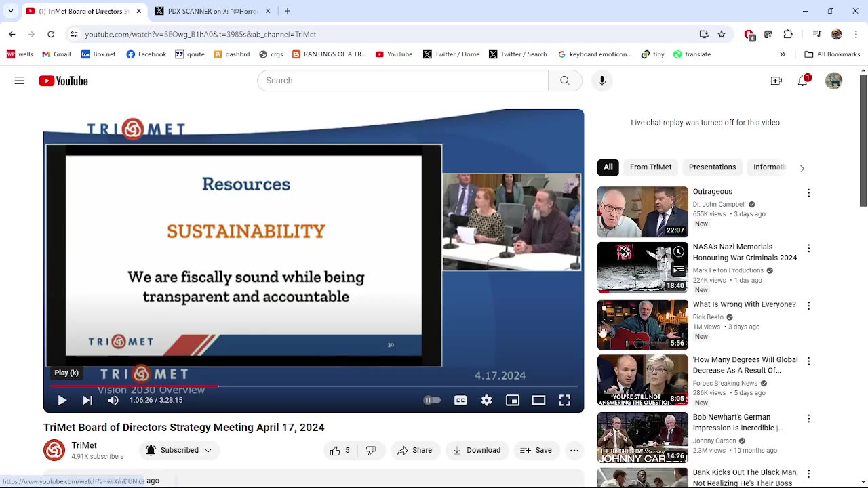Enable theater mode view

(x=538, y=401)
